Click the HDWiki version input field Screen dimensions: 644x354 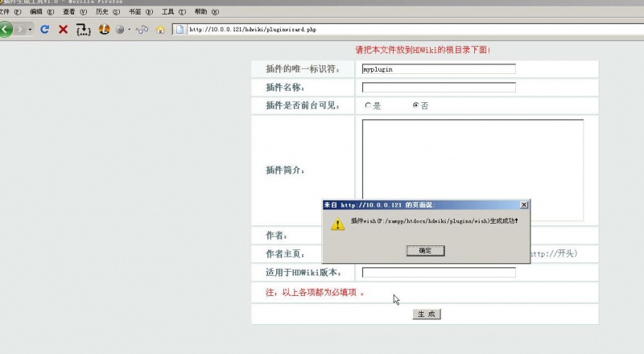click(439, 272)
